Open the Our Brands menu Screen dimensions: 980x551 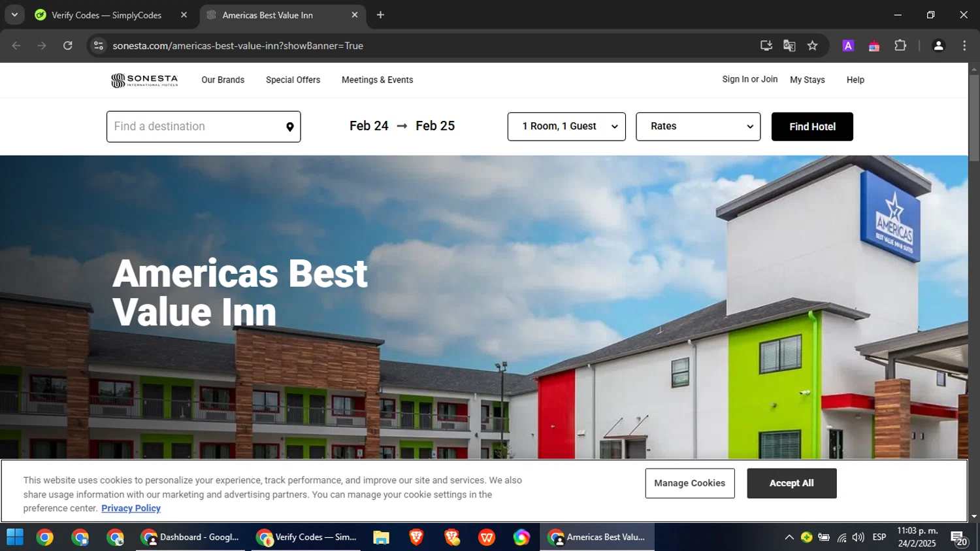click(223, 80)
